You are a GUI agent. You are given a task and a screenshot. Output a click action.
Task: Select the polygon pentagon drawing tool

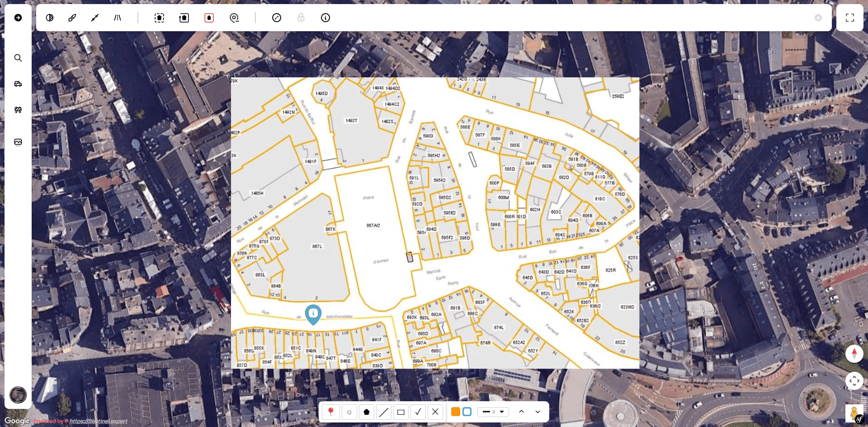pyautogui.click(x=367, y=412)
